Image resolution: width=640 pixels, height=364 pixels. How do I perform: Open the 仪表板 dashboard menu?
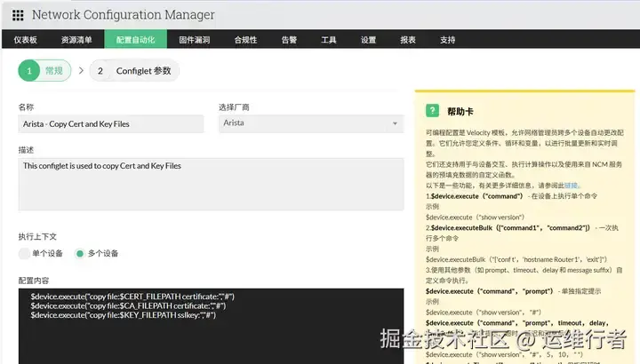[x=25, y=40]
